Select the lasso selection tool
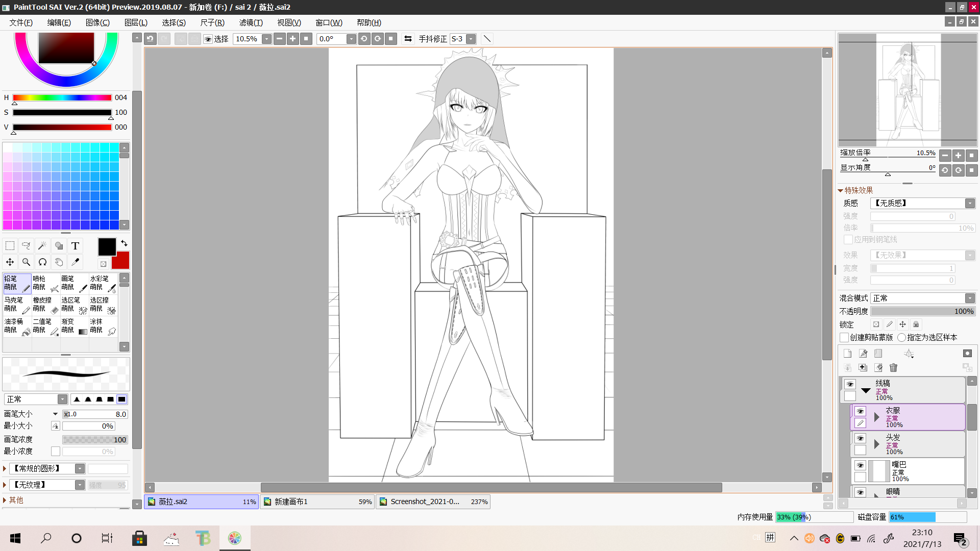 pyautogui.click(x=26, y=246)
